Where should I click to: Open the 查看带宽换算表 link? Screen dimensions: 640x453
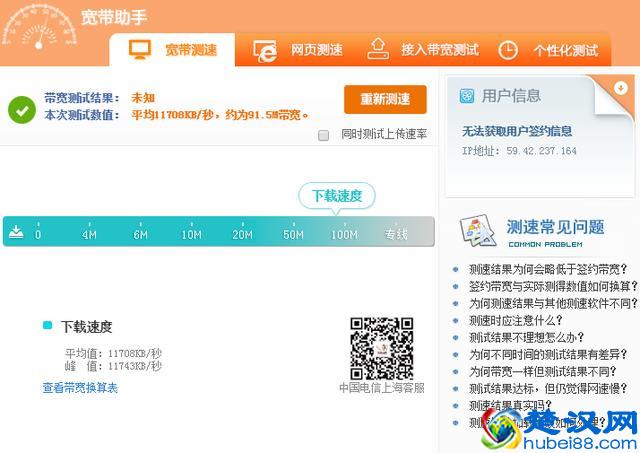[80, 387]
